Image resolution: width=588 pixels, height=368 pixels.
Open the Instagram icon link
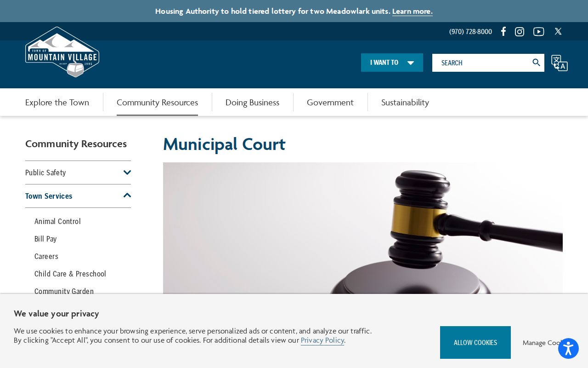click(x=520, y=32)
